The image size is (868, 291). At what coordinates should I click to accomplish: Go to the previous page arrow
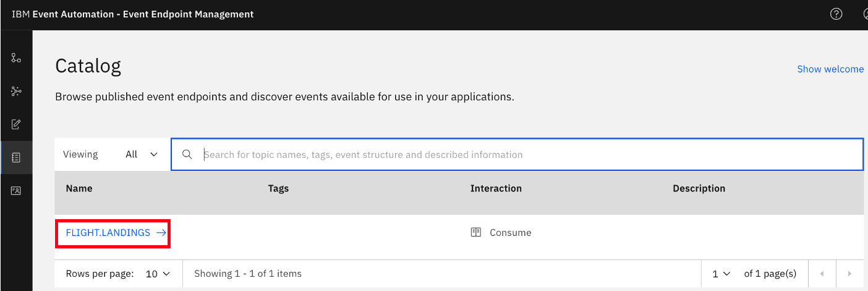tap(822, 274)
